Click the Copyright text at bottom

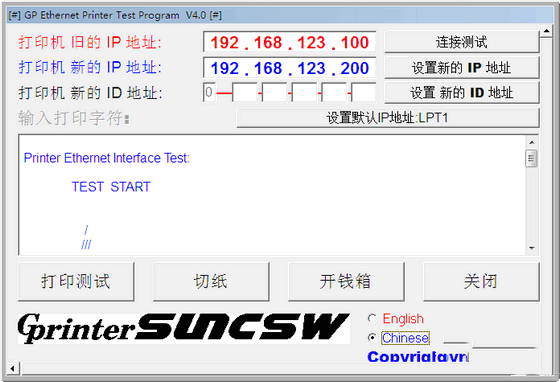pos(418,356)
